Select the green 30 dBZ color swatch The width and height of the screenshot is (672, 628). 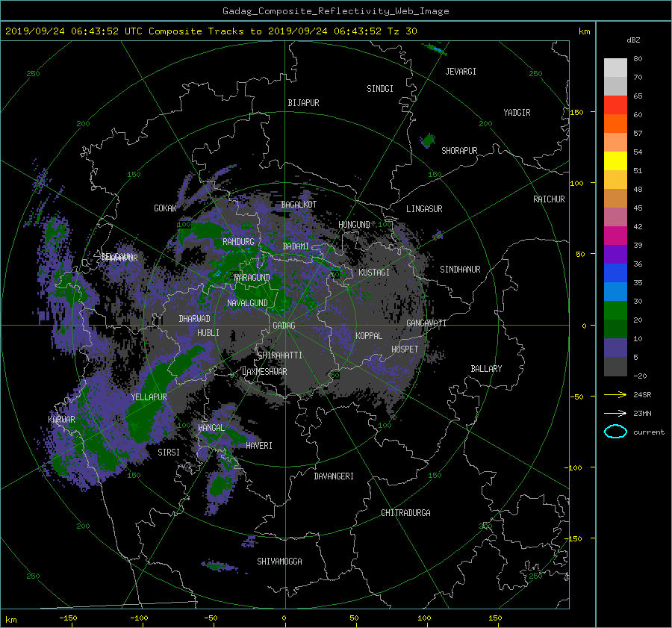click(x=615, y=310)
